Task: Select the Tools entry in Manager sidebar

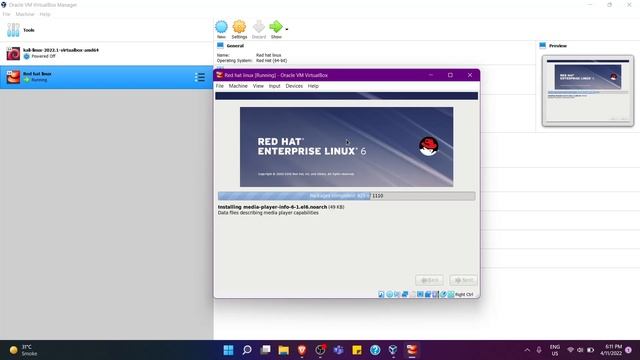Action: (x=106, y=30)
